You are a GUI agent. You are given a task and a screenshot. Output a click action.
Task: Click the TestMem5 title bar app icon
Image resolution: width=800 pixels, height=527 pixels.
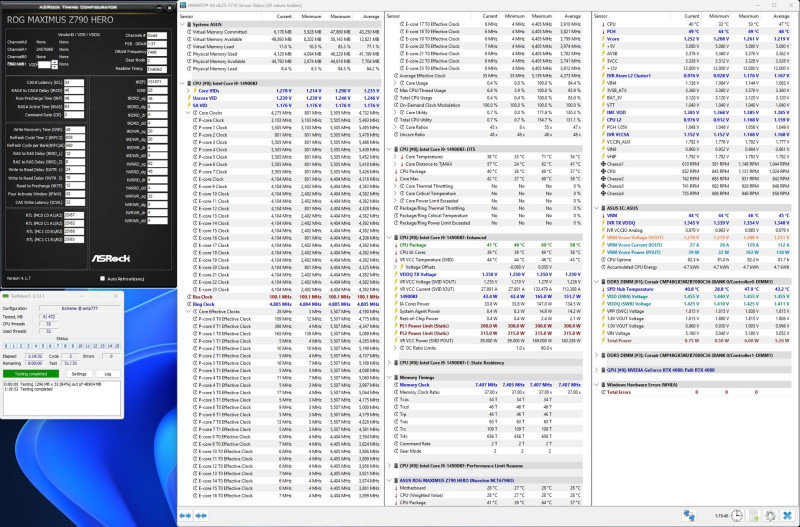pos(6,296)
